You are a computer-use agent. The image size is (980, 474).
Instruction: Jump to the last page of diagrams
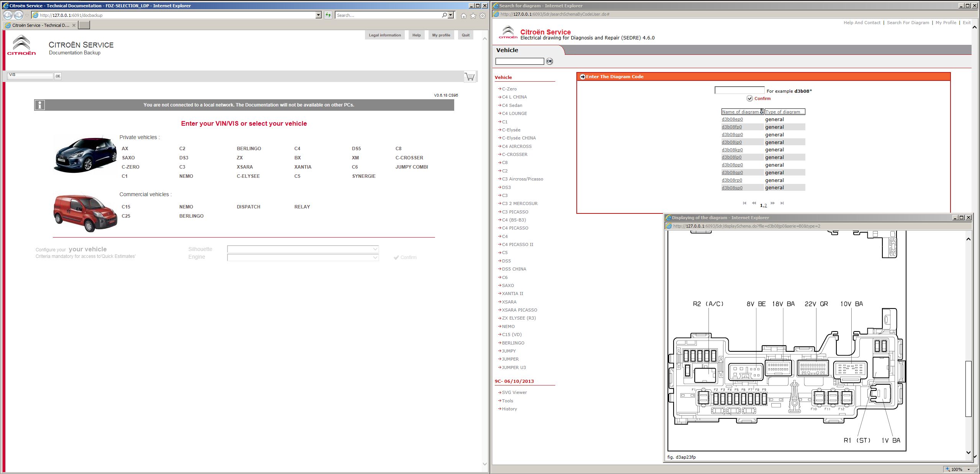(x=783, y=203)
